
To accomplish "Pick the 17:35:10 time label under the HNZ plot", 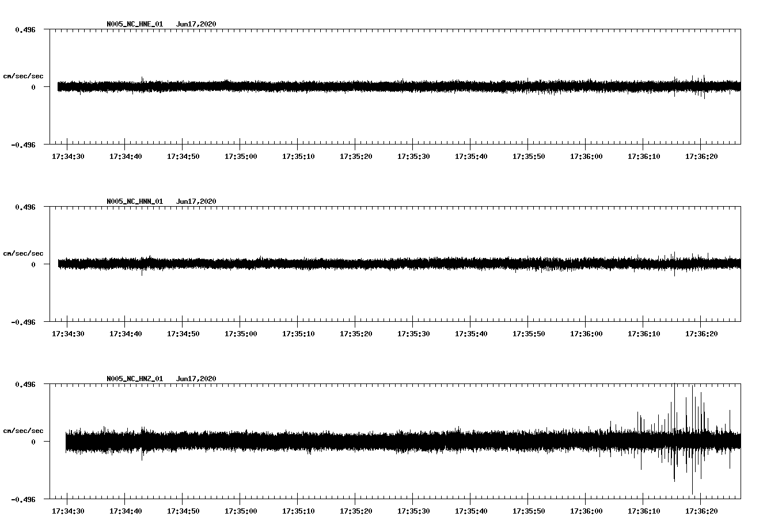I will point(298,511).
